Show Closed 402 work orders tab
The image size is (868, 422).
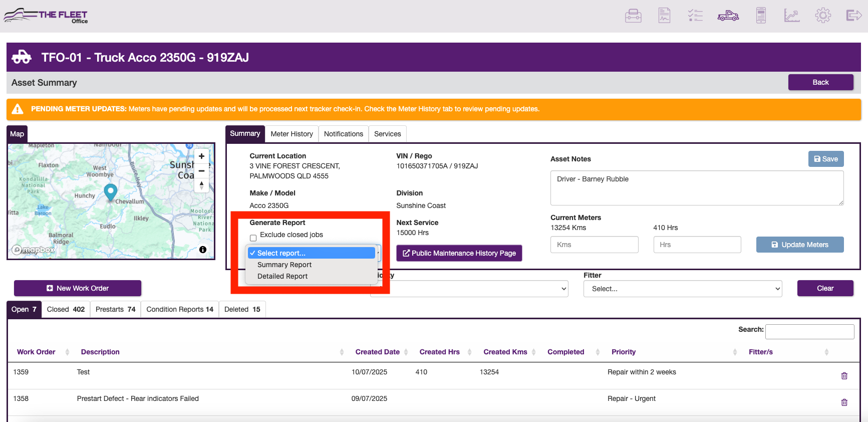pos(66,309)
